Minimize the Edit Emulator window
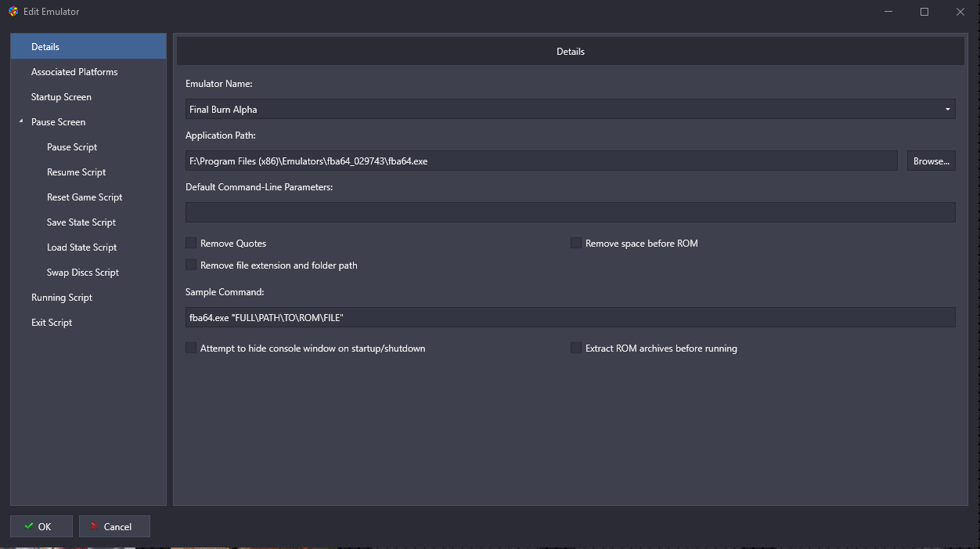Viewport: 980px width, 549px height. coord(888,12)
